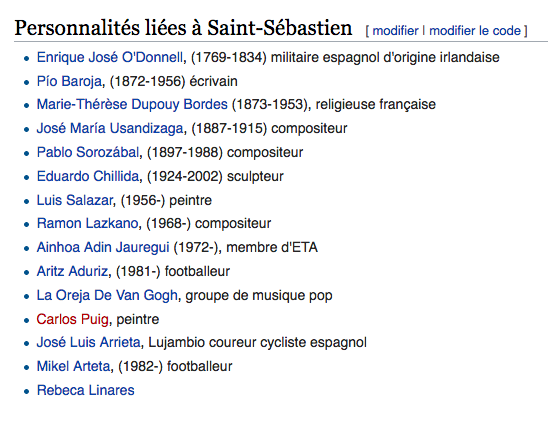Open the Rebeca Linares link
This screenshot has width=548, height=425.
(x=86, y=390)
